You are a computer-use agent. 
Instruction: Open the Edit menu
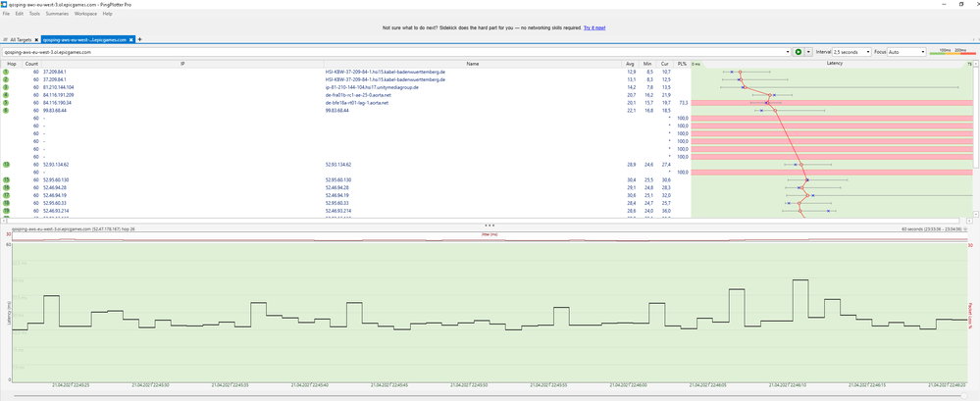coord(20,13)
